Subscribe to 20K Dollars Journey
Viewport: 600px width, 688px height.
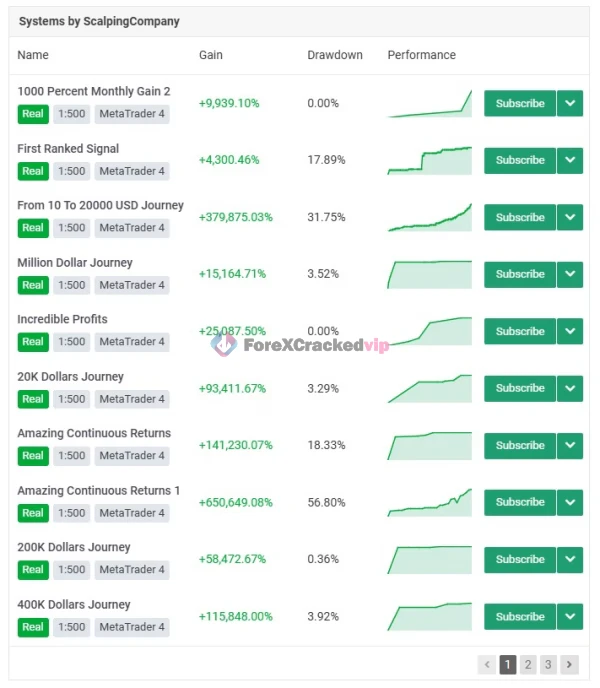coord(520,388)
